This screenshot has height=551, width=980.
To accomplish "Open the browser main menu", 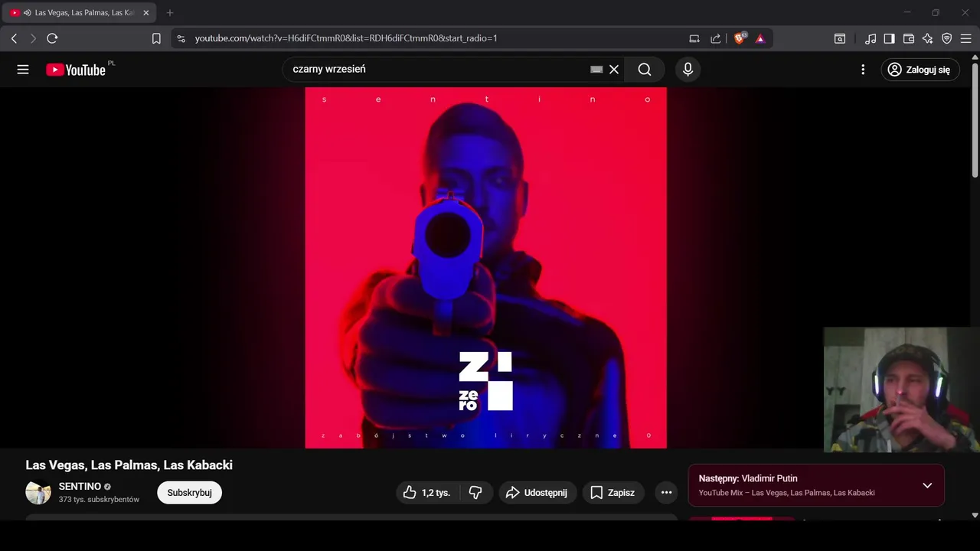I will (x=966, y=38).
